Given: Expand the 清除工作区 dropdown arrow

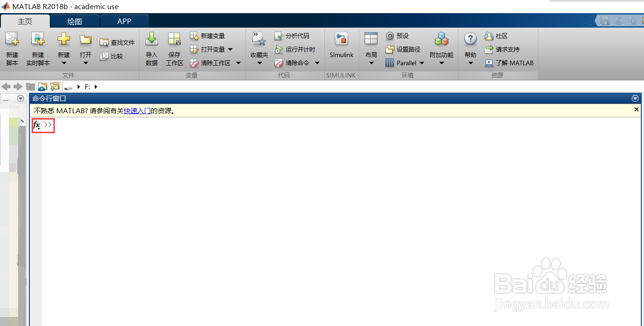Looking at the screenshot, I should (238, 63).
